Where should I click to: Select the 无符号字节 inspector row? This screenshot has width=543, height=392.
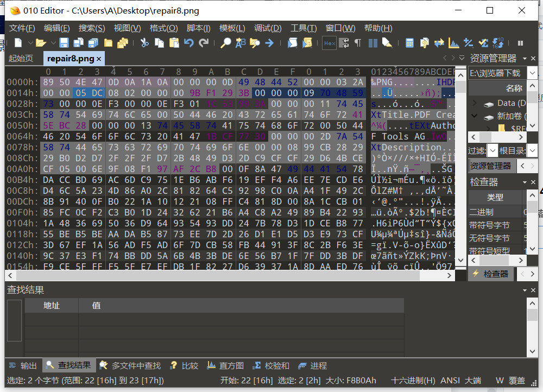click(x=495, y=238)
